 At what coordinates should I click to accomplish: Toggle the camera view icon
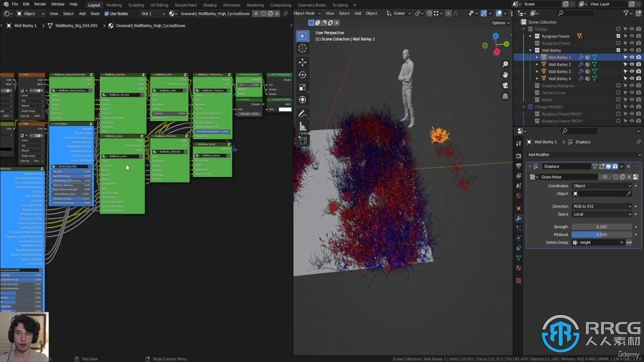click(x=505, y=85)
